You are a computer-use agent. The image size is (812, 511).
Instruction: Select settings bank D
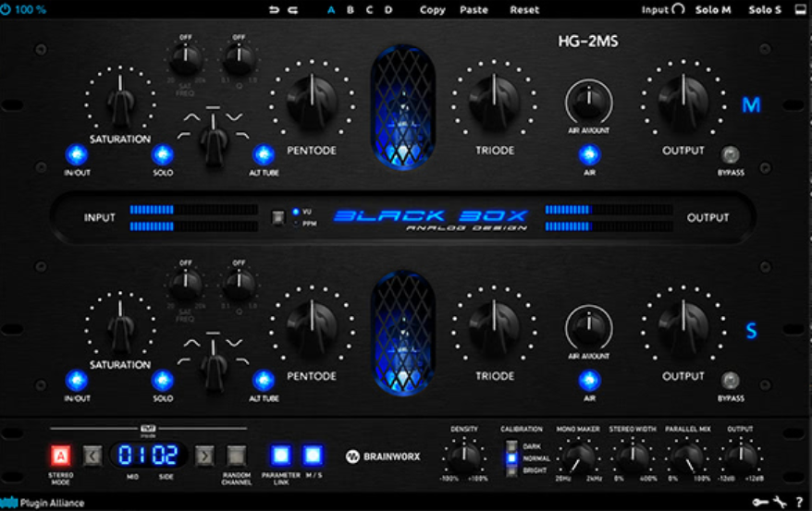tap(388, 10)
